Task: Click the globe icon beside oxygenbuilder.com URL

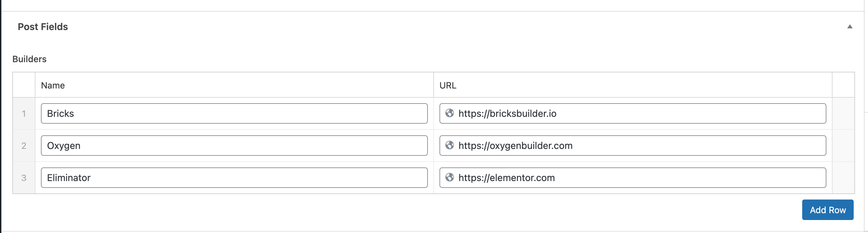Action: click(450, 145)
